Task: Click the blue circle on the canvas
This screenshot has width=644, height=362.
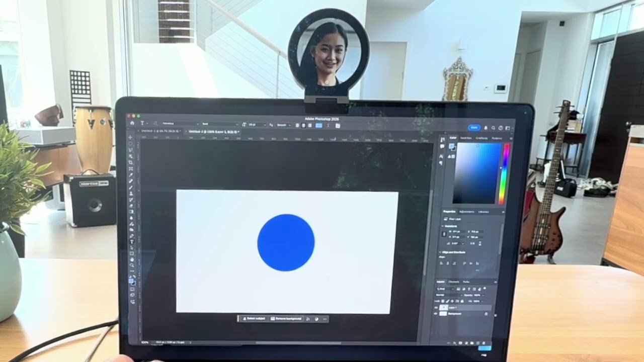Action: click(x=286, y=243)
